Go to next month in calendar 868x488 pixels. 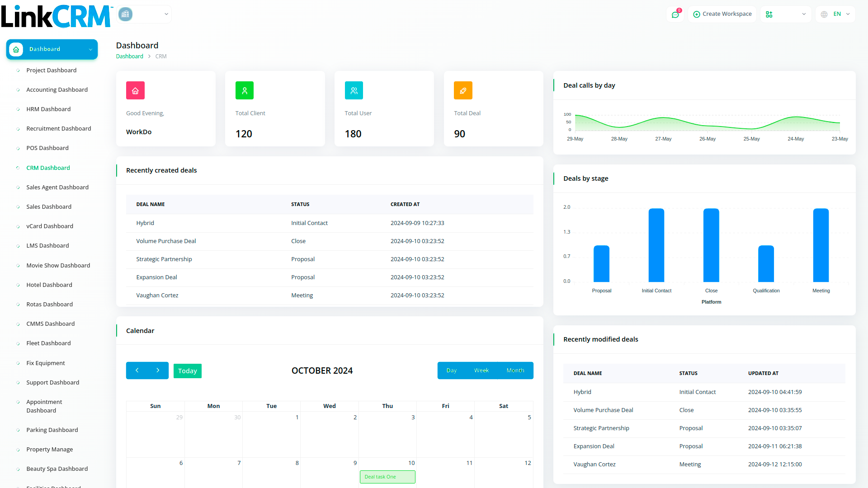(158, 371)
